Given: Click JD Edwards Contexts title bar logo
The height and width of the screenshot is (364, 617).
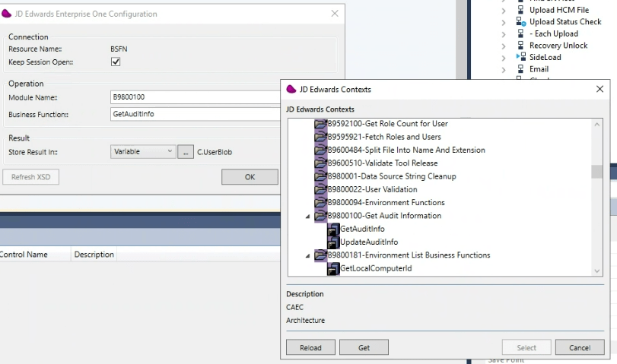Looking at the screenshot, I should (291, 89).
